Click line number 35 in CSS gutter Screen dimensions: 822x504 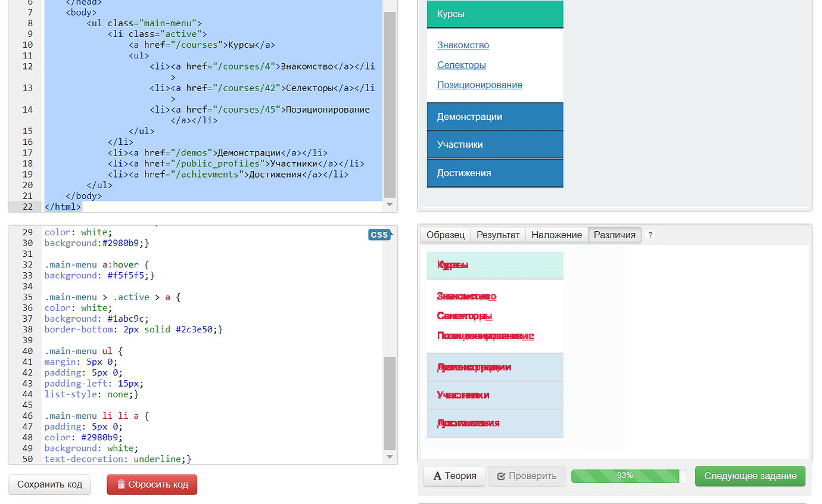coord(27,297)
